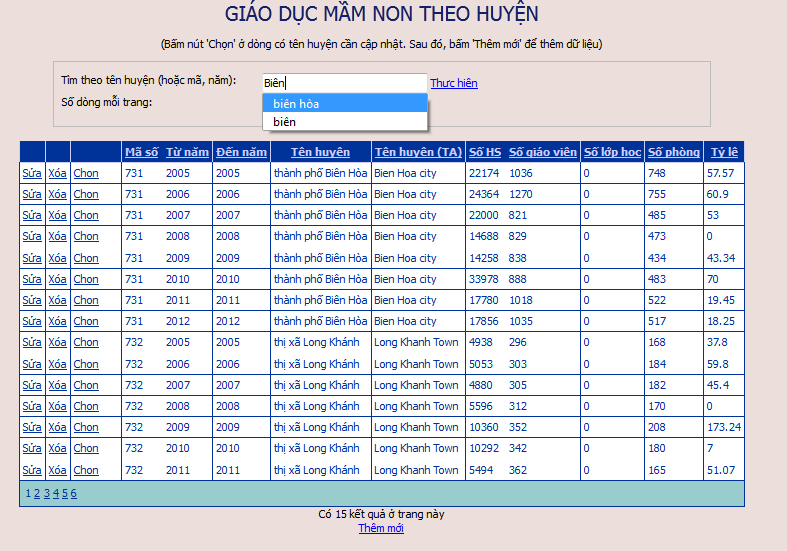Select Biên Hòa 2008 row with 'Chọn'
Image resolution: width=787 pixels, height=551 pixels.
point(86,236)
